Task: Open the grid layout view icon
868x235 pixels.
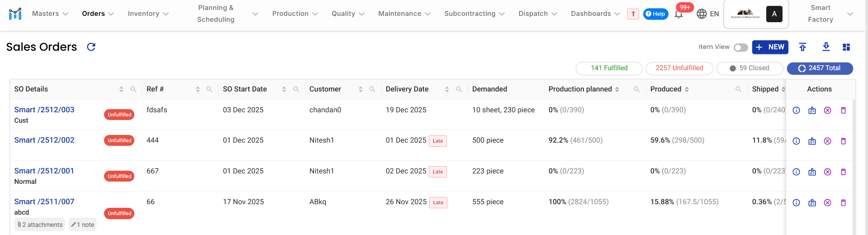Action: pos(846,47)
